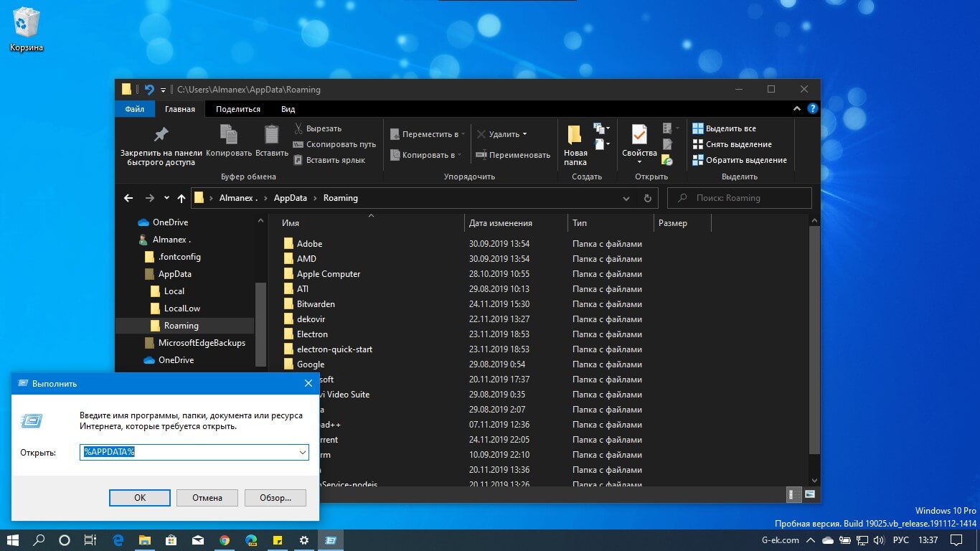Cut selection with Вырезать

pyautogui.click(x=318, y=128)
